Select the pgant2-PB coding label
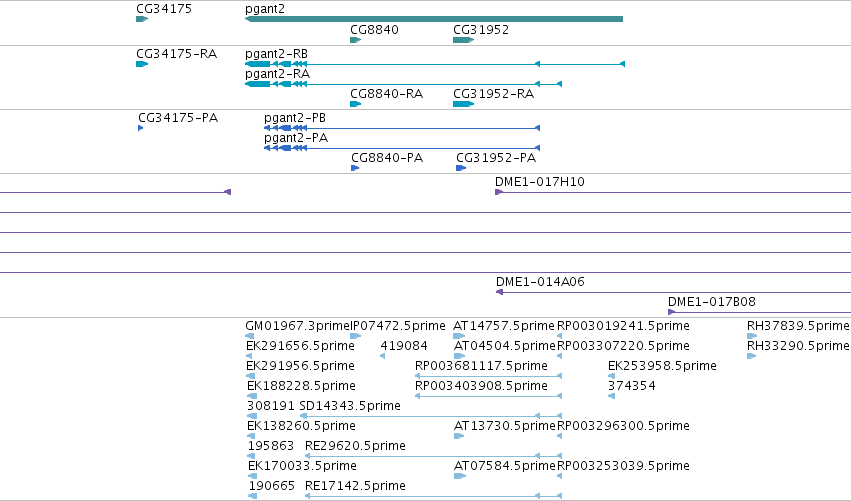The image size is (851, 501). [295, 118]
